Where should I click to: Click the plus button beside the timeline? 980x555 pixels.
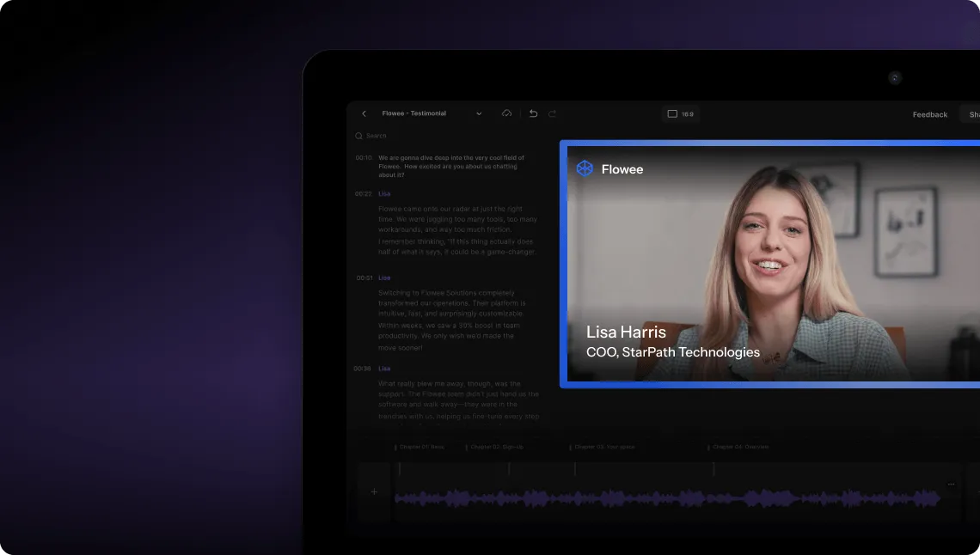(x=374, y=492)
